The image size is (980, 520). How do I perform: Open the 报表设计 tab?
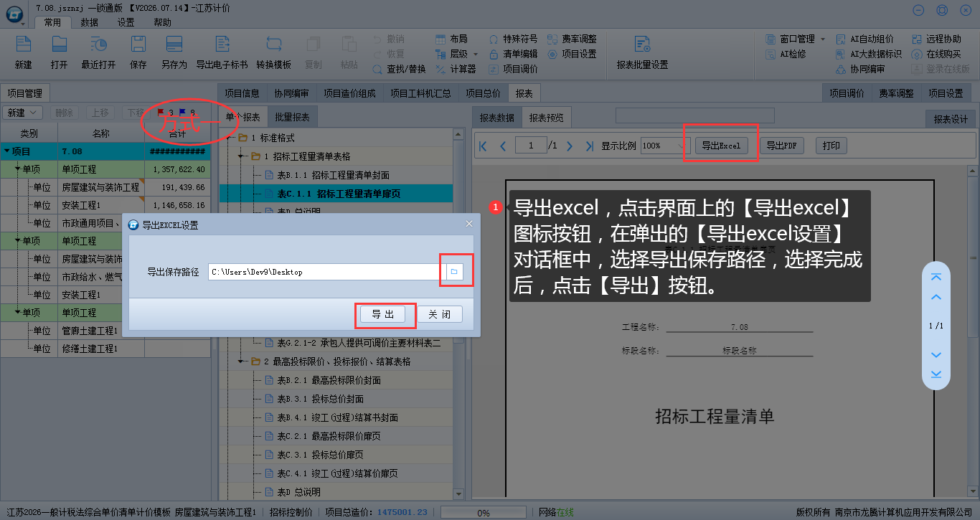click(950, 119)
